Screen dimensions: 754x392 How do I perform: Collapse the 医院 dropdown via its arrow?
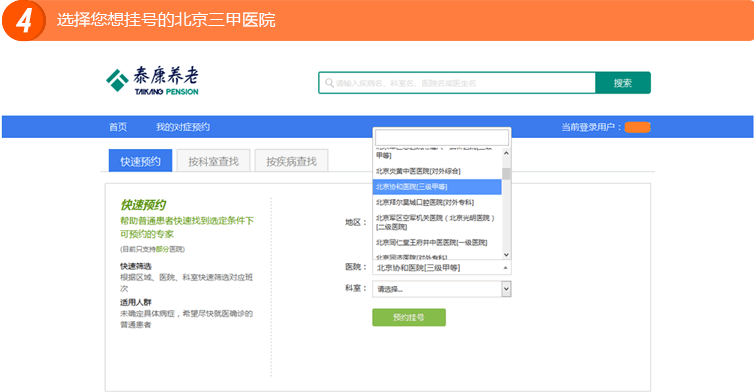tap(505, 267)
